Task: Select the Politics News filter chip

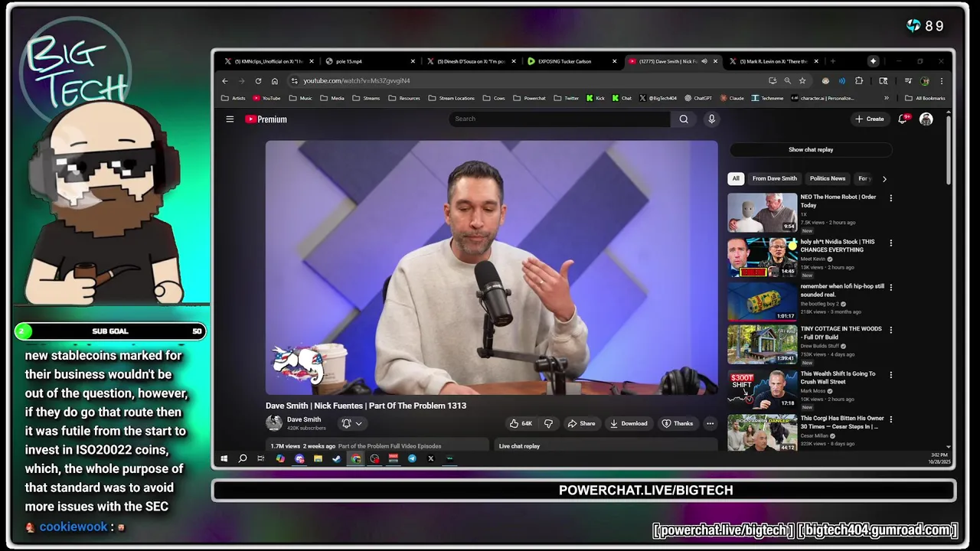Action: [x=828, y=178]
